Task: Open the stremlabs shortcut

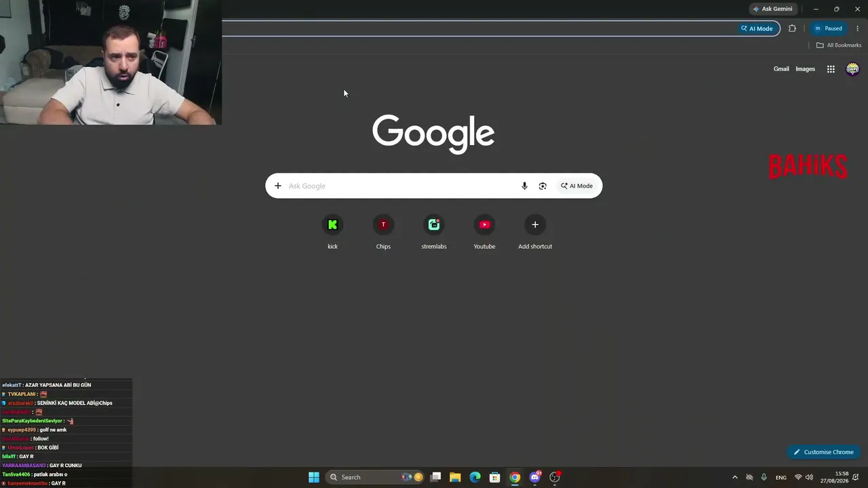Action: coord(434,232)
